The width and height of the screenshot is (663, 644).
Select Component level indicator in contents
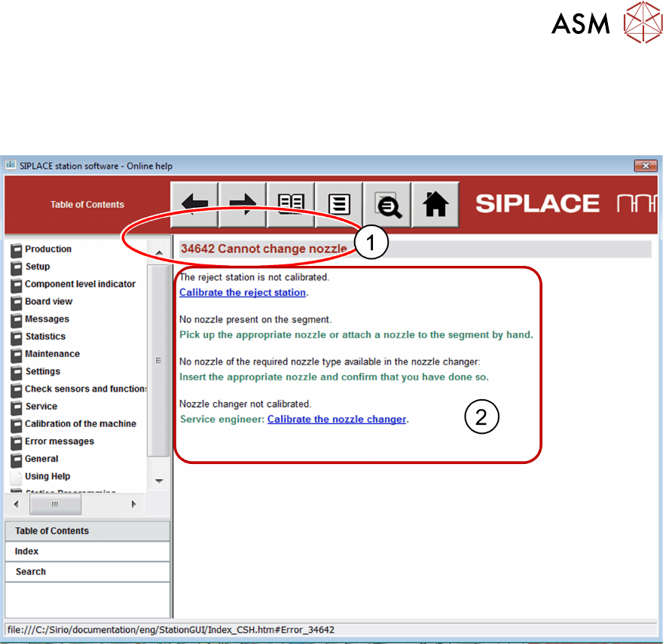(81, 284)
